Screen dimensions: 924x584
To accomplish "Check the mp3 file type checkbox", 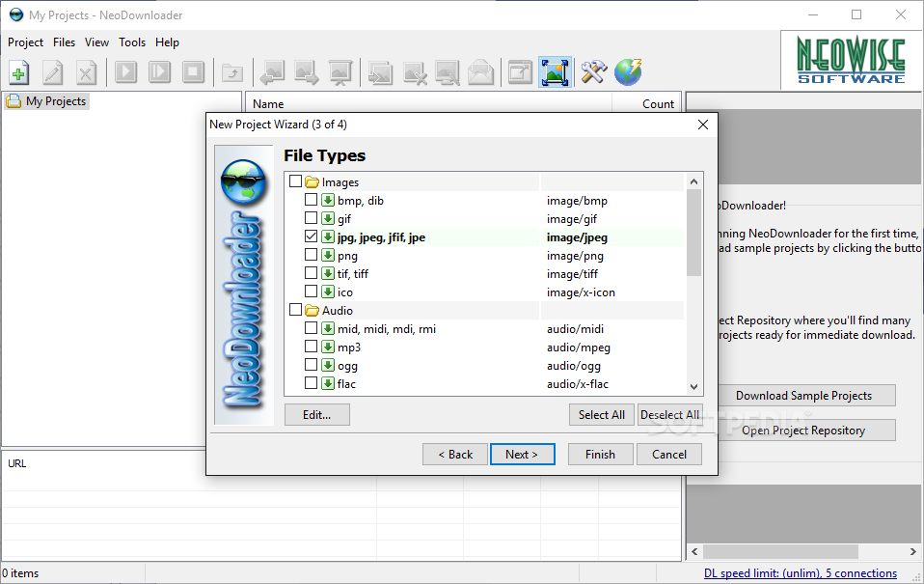I will coord(312,346).
